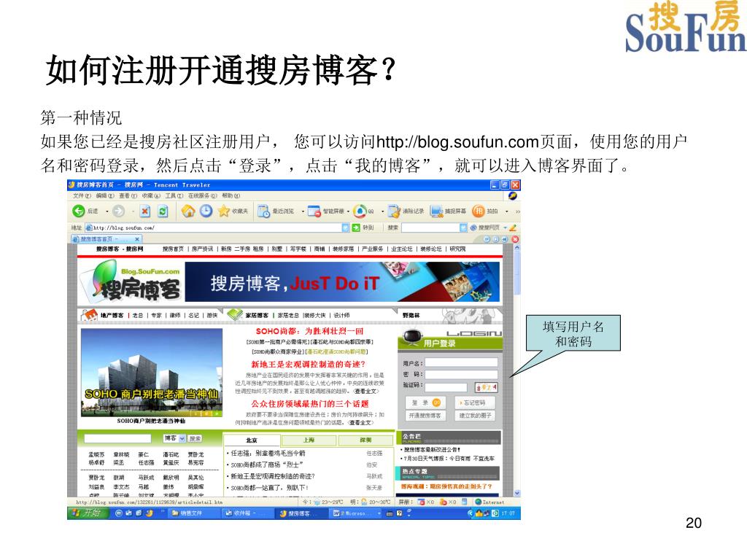Image resolution: width=747 pixels, height=560 pixels.
Task: Click the green Refresh page icon
Action: click(163, 211)
